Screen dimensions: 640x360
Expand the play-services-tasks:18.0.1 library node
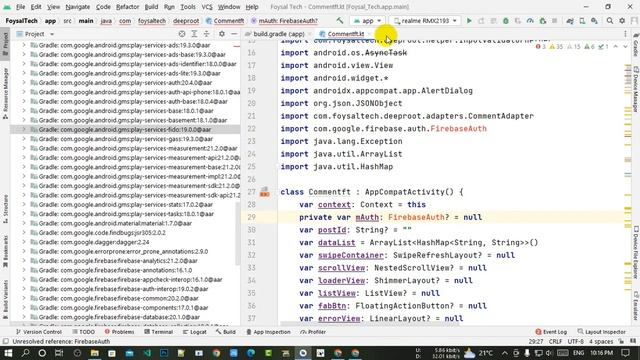tap(24, 214)
